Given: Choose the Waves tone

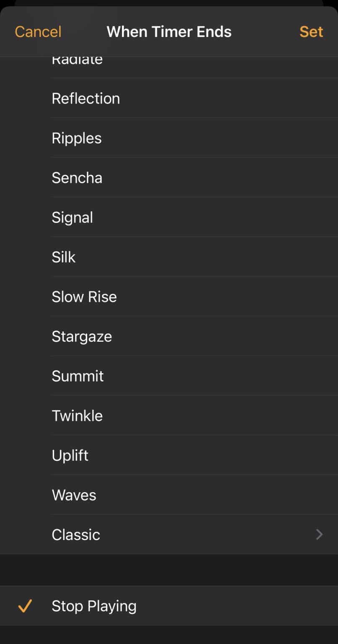Looking at the screenshot, I should 74,495.
